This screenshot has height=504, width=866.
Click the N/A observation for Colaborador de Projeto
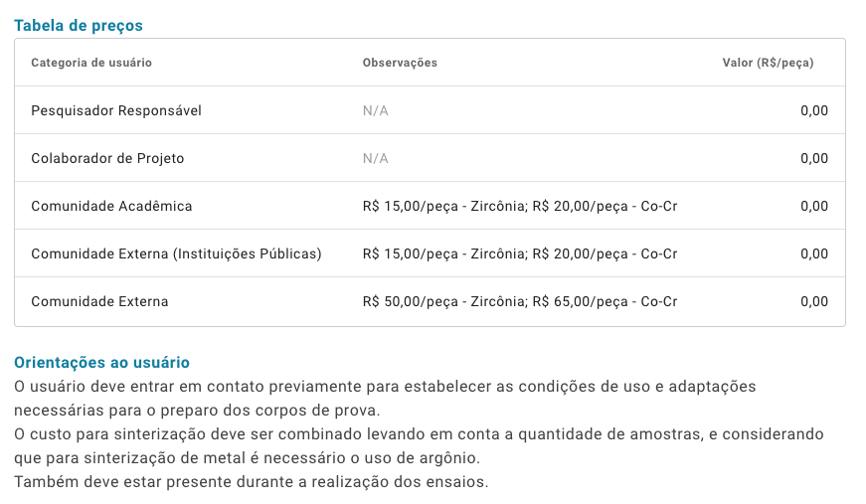tap(376, 158)
